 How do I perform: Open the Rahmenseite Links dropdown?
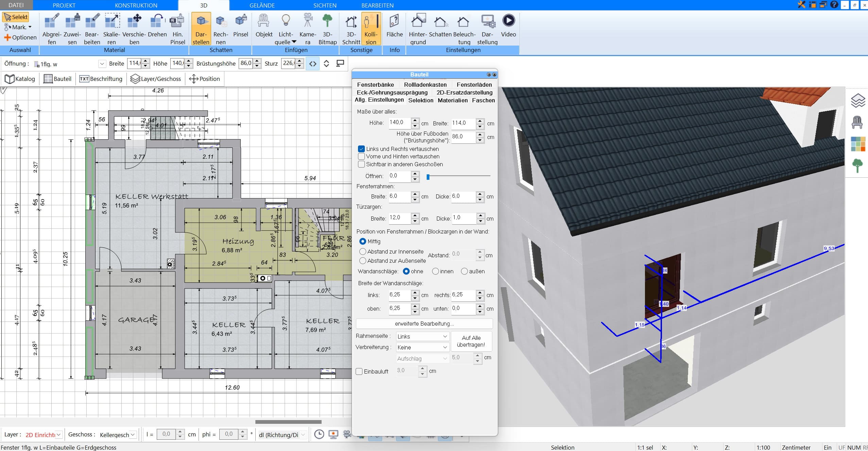[x=423, y=336]
